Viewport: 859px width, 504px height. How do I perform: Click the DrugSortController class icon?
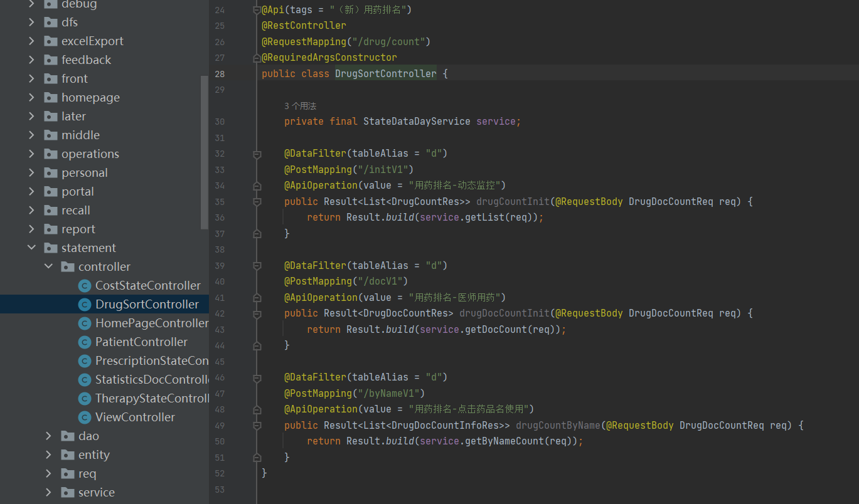coord(85,305)
